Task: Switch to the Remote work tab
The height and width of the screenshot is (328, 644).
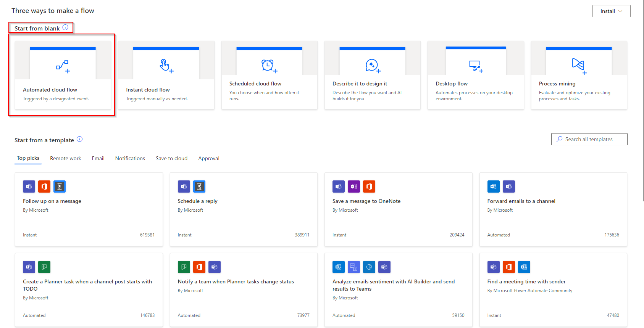Action: (66, 158)
